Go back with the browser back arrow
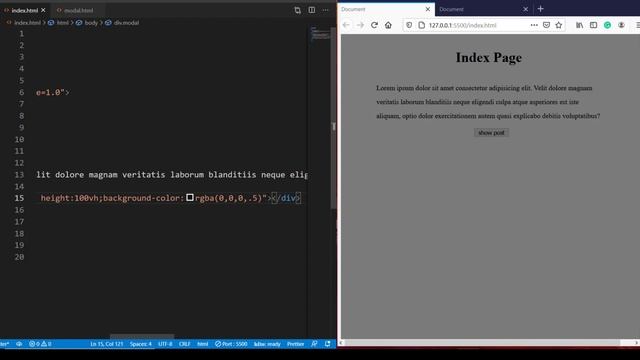640x360 pixels. click(346, 25)
